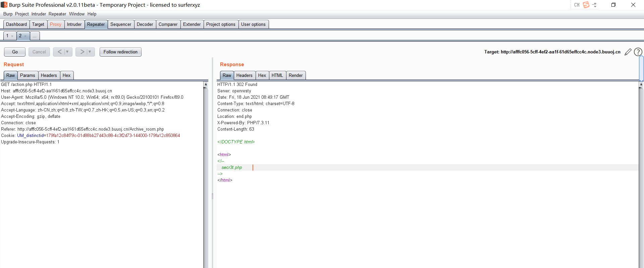Select the Request Params tab
Image resolution: width=644 pixels, height=268 pixels.
click(x=28, y=75)
